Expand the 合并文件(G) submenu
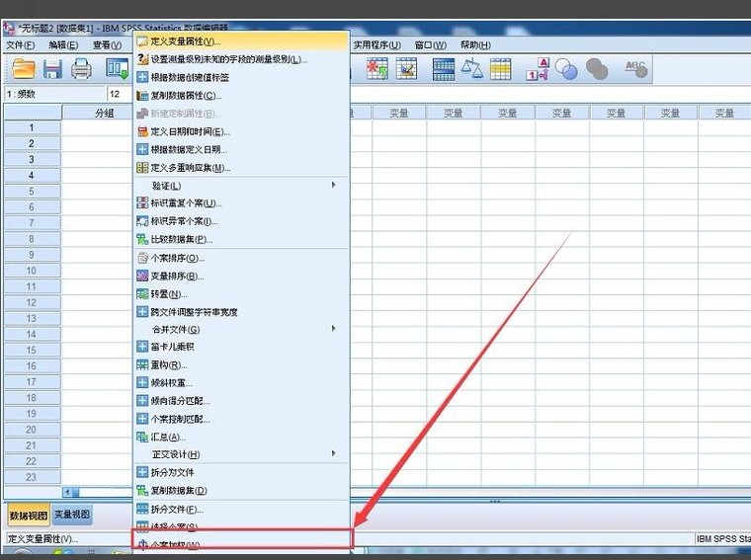Viewport: 751px width, 560px height. tap(241, 329)
